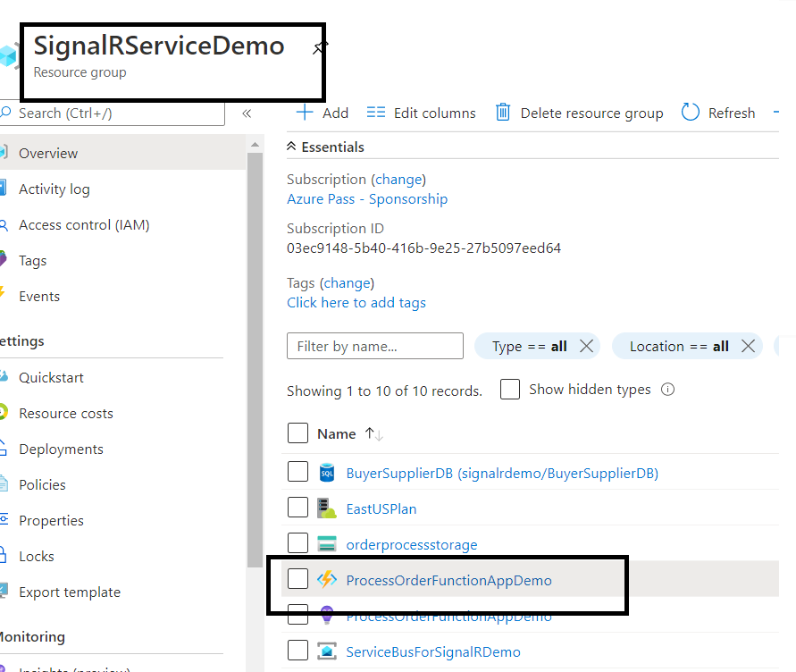This screenshot has height=672, width=796.
Task: Tick the select-all checkbox next to Name
Action: point(297,433)
